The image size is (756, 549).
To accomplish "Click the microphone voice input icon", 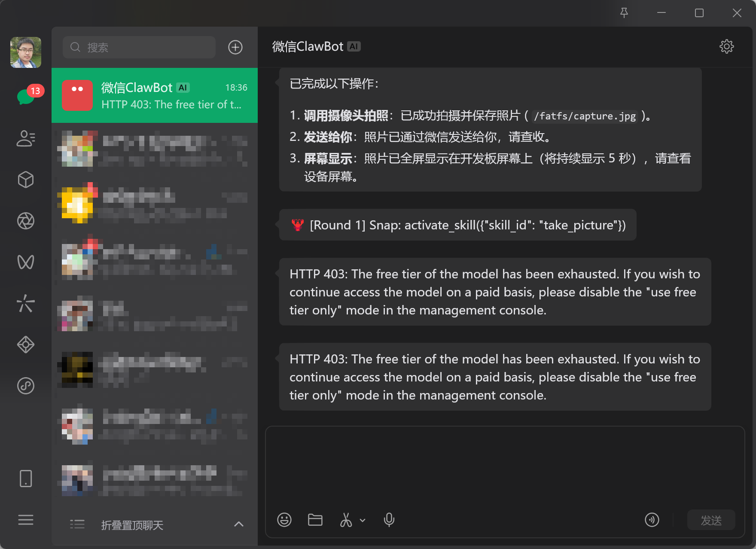I will click(389, 520).
